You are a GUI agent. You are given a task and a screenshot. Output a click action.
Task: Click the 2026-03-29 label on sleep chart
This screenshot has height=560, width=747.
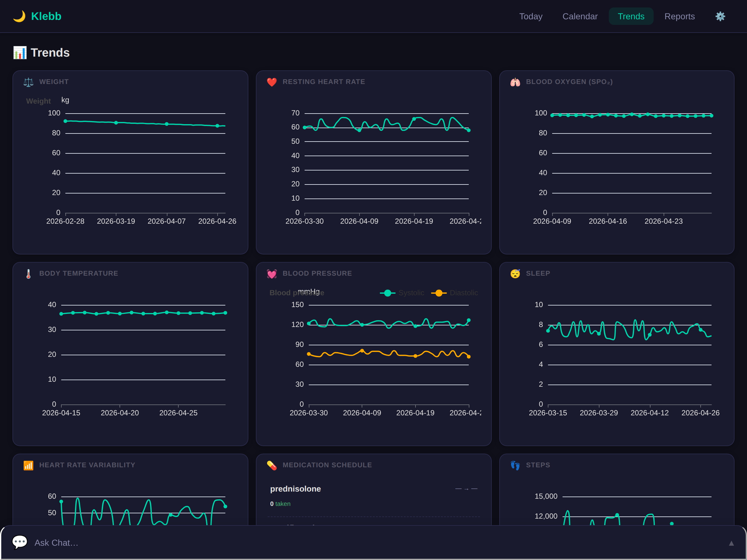[x=599, y=413]
